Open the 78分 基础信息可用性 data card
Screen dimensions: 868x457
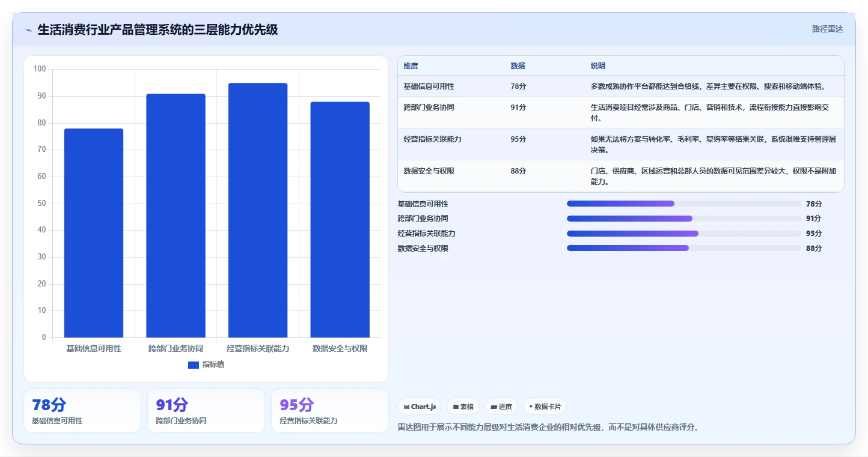click(82, 411)
